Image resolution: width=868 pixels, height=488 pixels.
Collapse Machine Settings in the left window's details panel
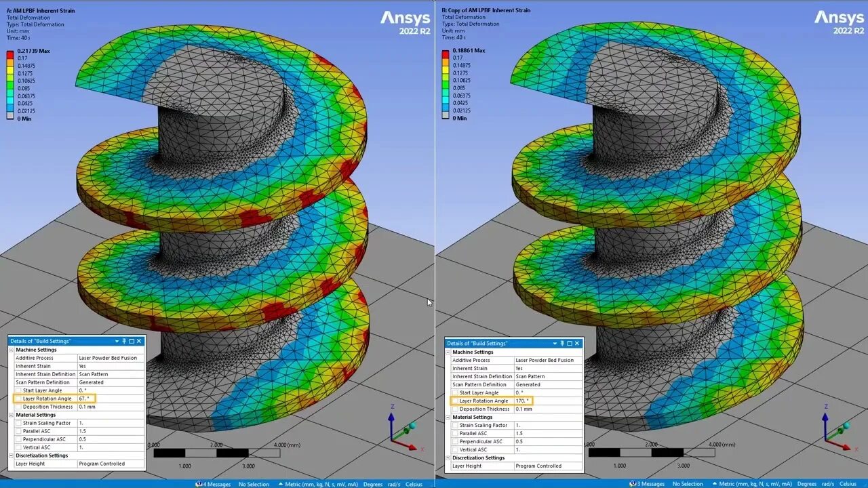(11, 350)
